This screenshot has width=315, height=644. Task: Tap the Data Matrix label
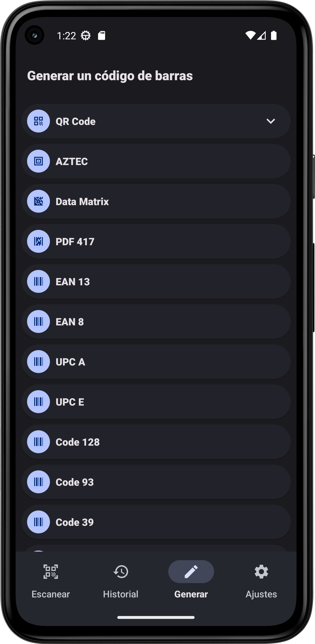click(82, 202)
